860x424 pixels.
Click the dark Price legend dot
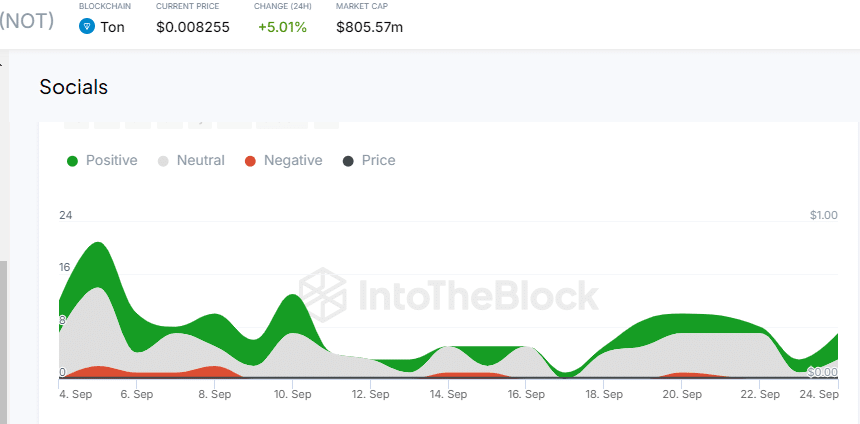tap(348, 161)
